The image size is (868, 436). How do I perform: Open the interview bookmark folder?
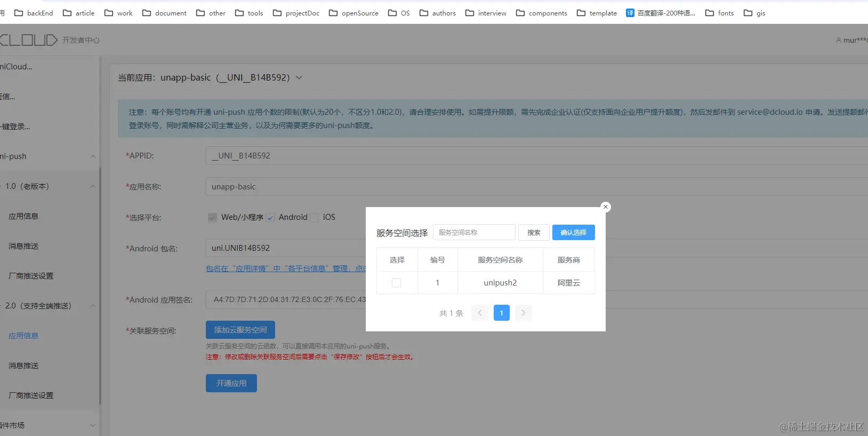[x=486, y=13]
